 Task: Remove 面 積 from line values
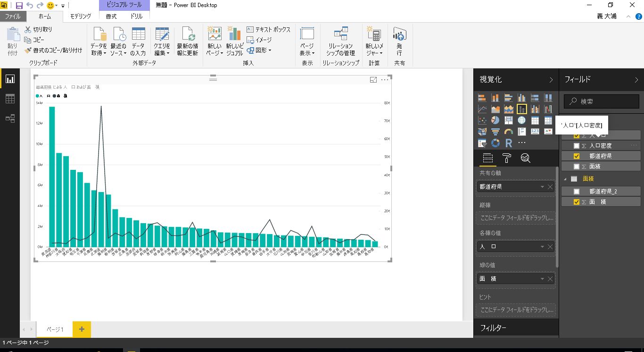click(x=550, y=279)
